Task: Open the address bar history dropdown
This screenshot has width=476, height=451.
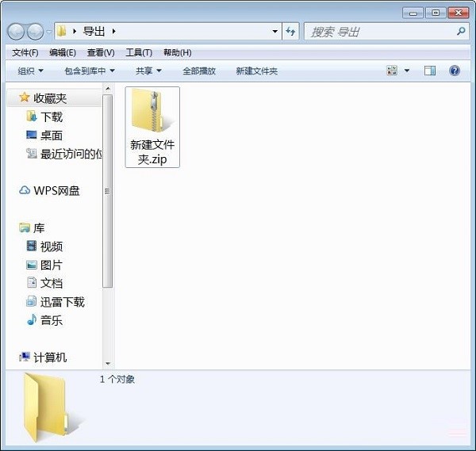Action: coord(274,31)
